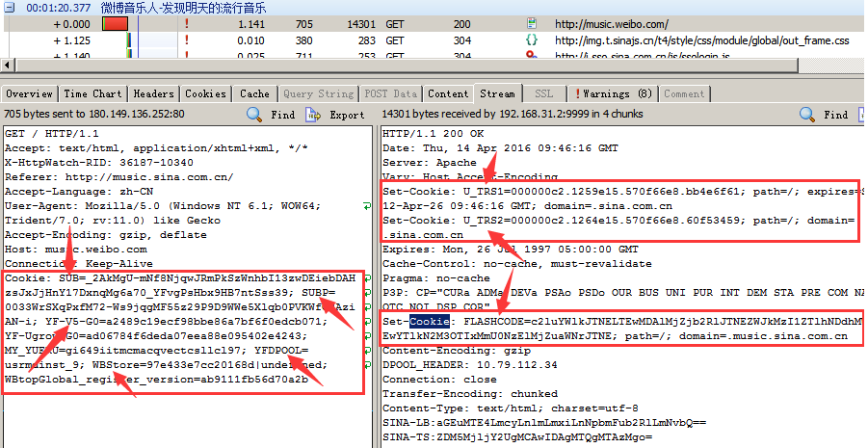Click red timing bar of first request

coord(115,23)
